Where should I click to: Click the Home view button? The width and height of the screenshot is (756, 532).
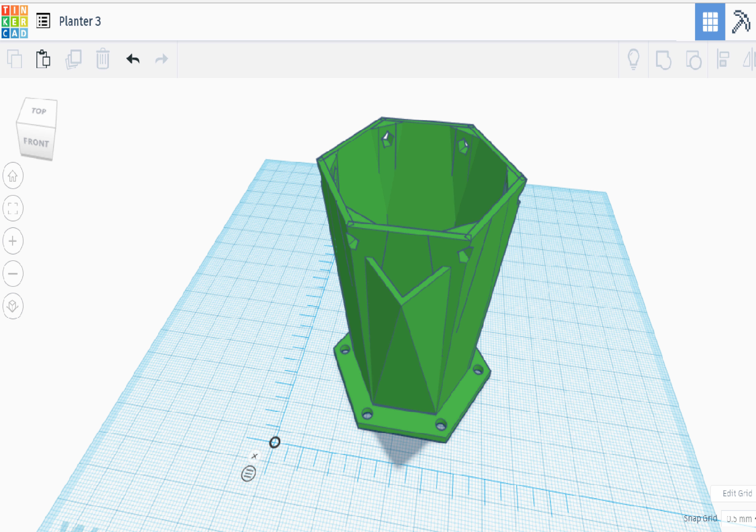pos(13,176)
